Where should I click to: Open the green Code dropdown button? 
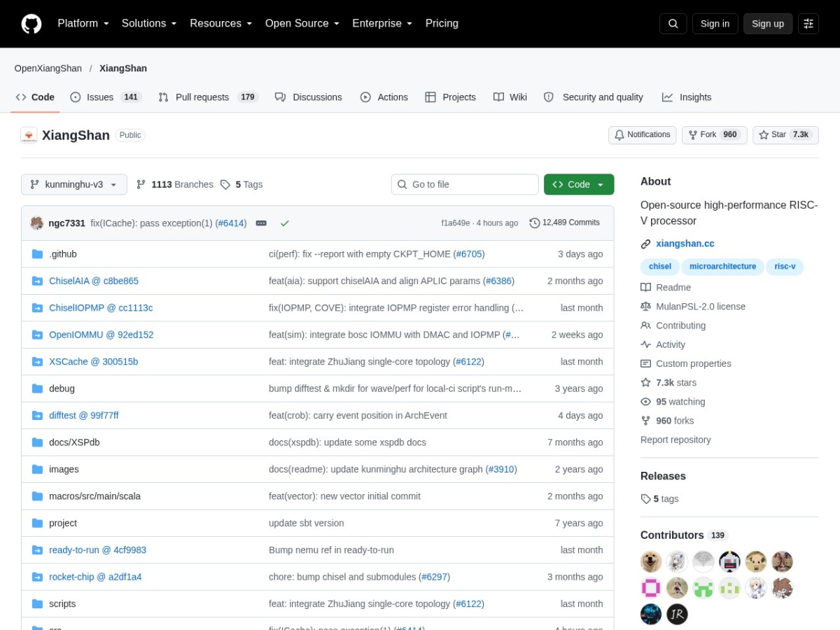579,185
